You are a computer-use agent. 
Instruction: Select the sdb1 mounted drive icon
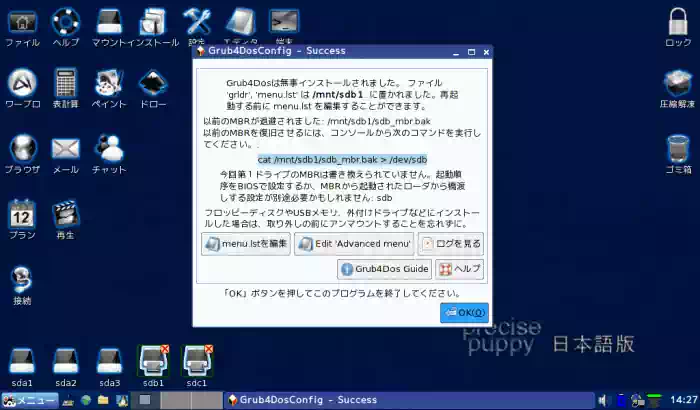tap(152, 363)
